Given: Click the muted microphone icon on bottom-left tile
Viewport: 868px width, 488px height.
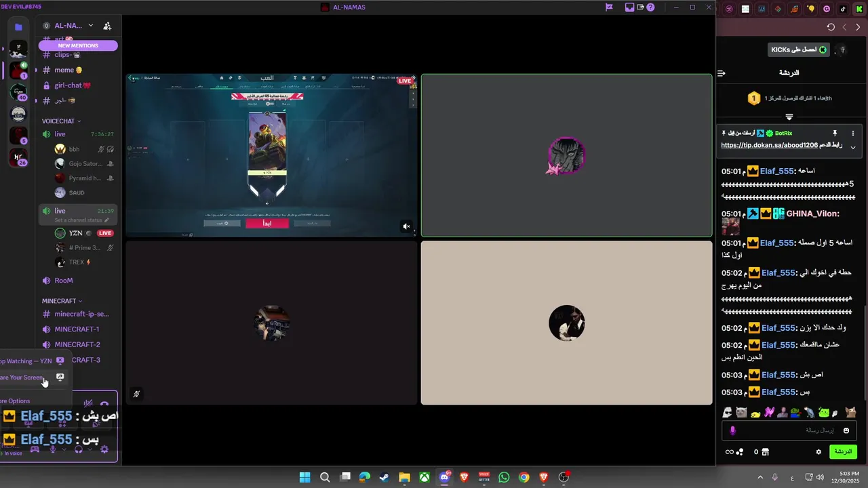Looking at the screenshot, I should point(136,394).
